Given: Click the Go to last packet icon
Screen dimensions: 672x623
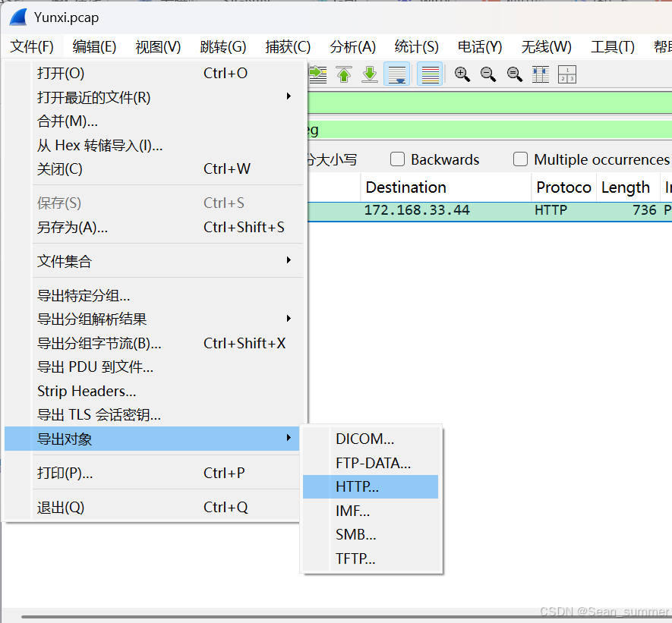Looking at the screenshot, I should (370, 74).
